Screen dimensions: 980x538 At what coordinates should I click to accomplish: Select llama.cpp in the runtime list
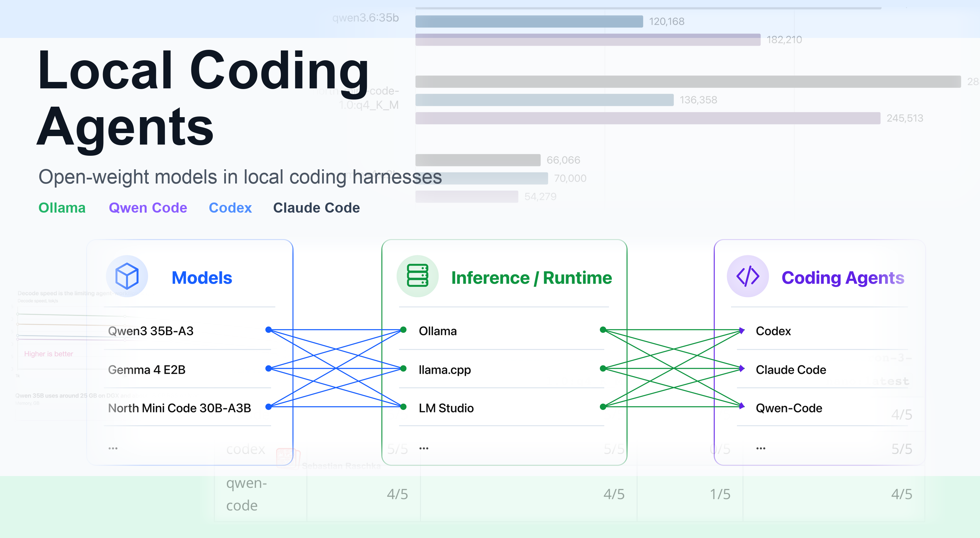coord(445,370)
